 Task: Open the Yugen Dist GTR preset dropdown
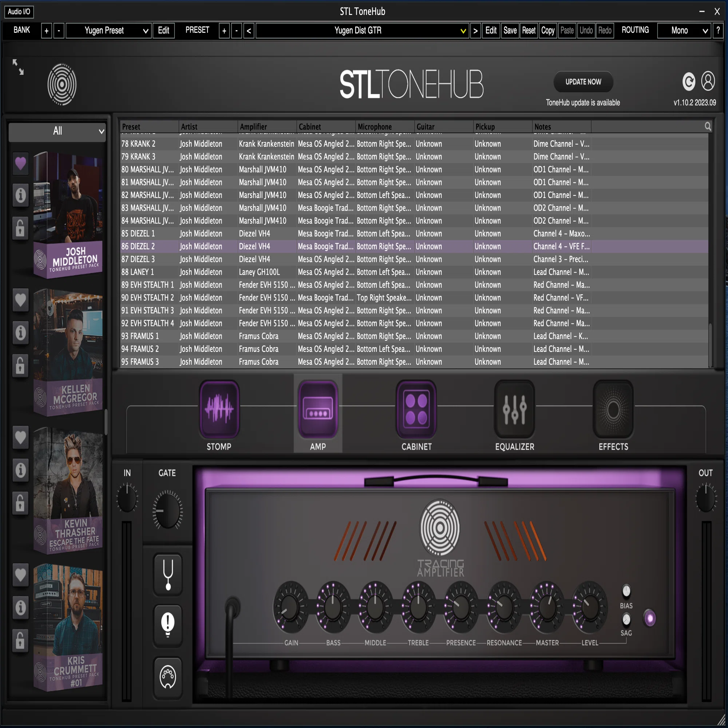[363, 31]
